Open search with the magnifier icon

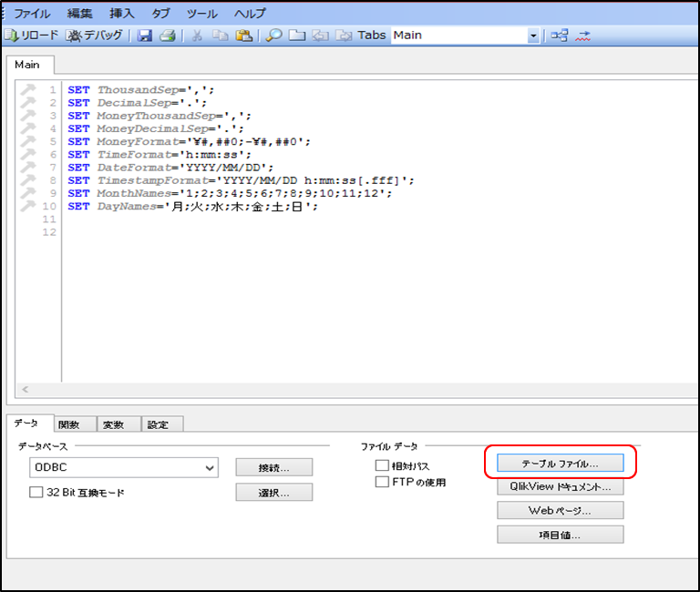(x=273, y=36)
